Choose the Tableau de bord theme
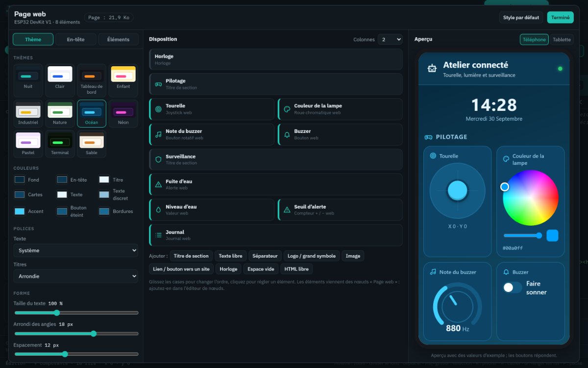This screenshot has height=368, width=588. pos(92,80)
